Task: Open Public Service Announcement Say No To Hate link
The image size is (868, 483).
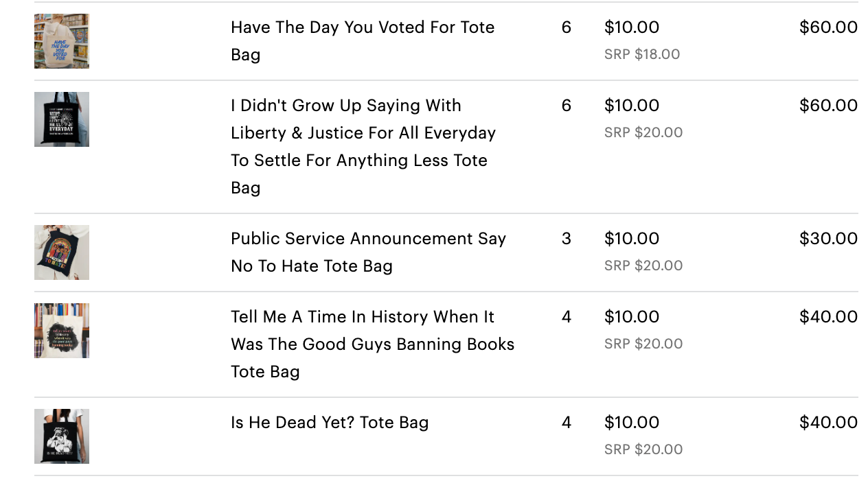Action: [368, 252]
